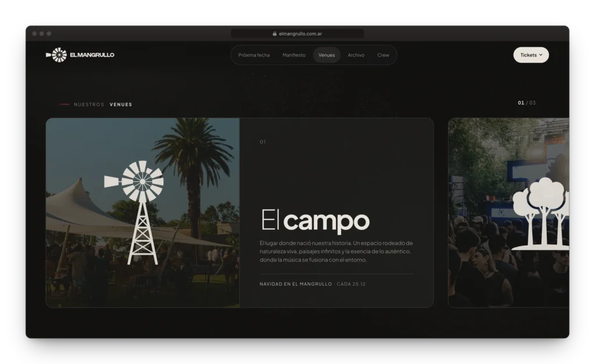Click the 01 / 03 slide counter
The image size is (595, 364).
tap(526, 103)
